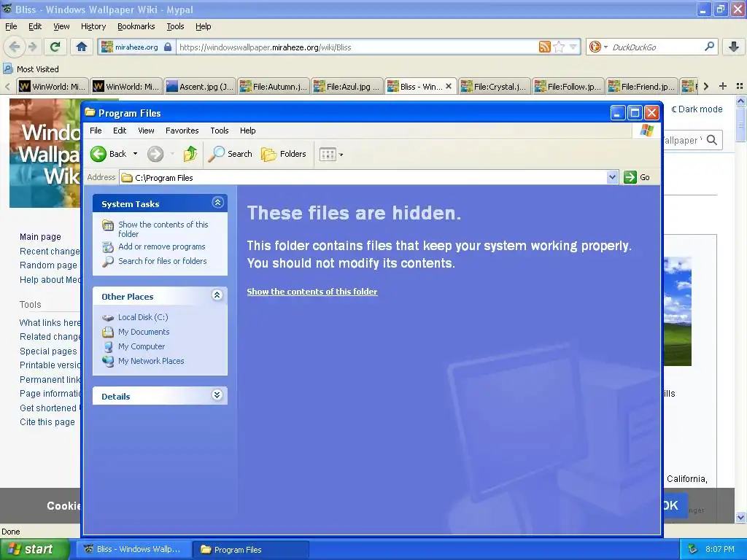
Task: Open the Favorites menu in Explorer
Action: 182,131
